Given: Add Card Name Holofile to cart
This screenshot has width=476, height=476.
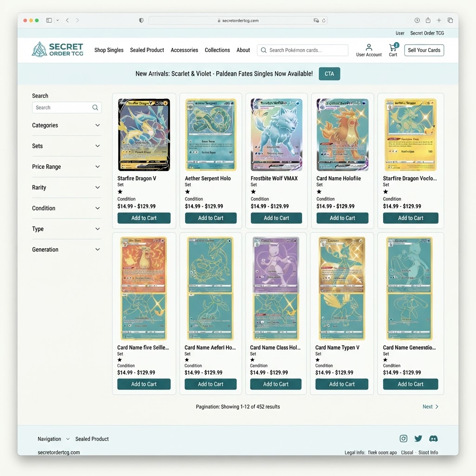Looking at the screenshot, I should point(343,218).
